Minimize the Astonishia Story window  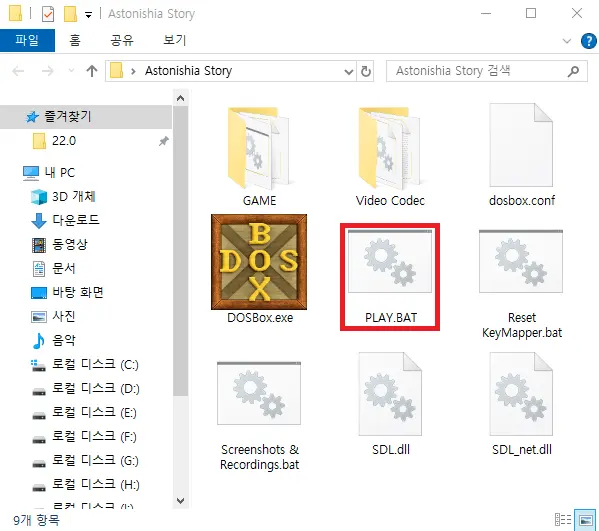tap(486, 13)
